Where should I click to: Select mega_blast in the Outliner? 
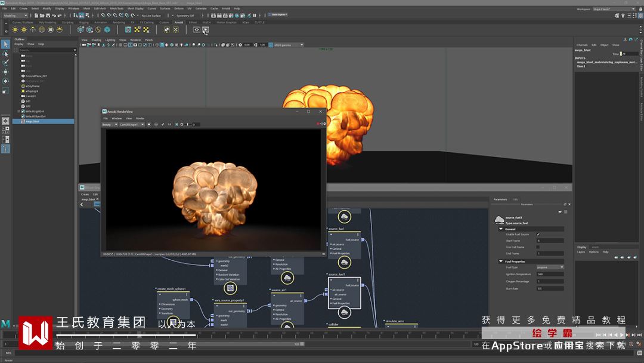point(32,121)
